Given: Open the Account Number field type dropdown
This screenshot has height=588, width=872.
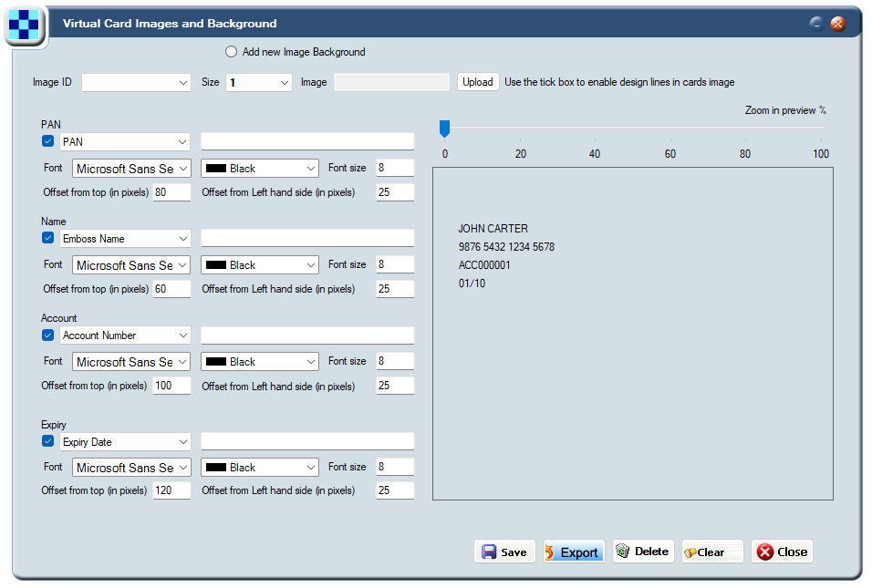Looking at the screenshot, I should pos(125,335).
